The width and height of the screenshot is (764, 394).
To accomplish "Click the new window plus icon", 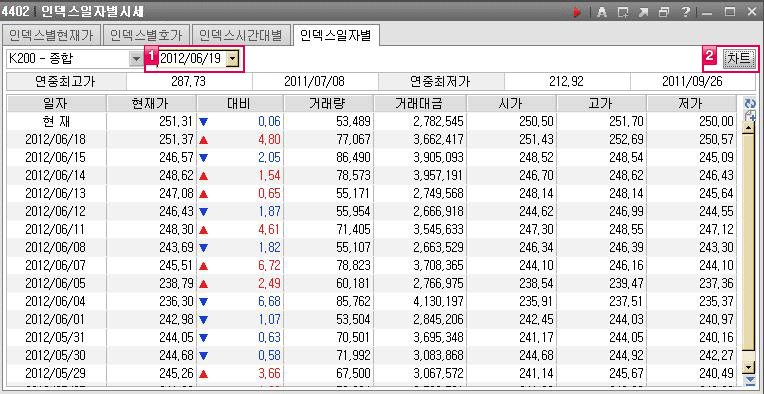I will pyautogui.click(x=622, y=13).
